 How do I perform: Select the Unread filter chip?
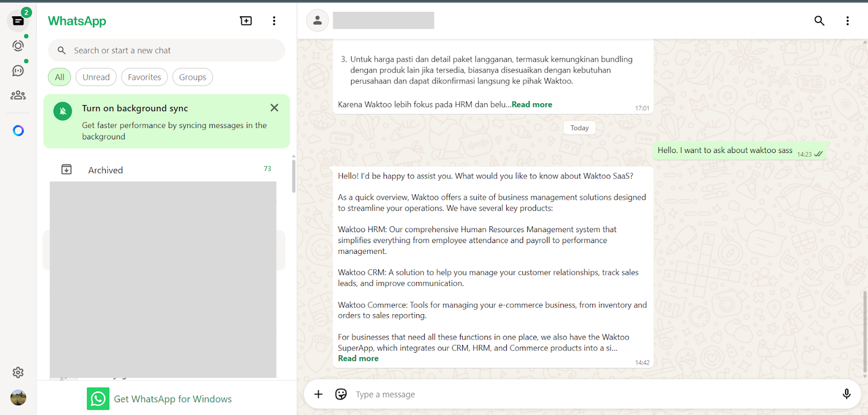coord(96,77)
